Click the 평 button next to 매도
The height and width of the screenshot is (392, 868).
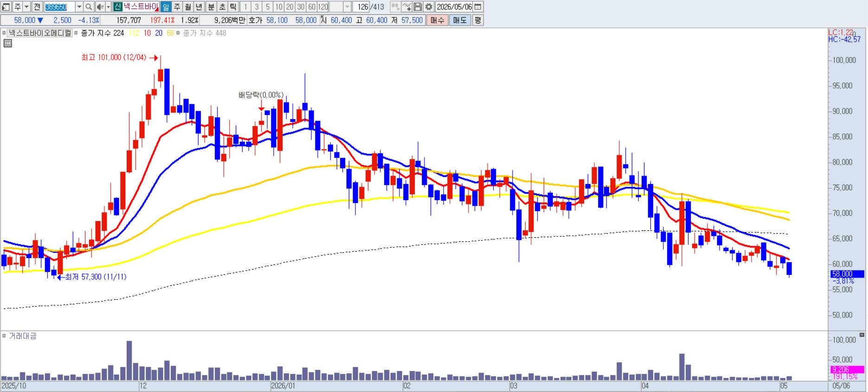(x=478, y=20)
